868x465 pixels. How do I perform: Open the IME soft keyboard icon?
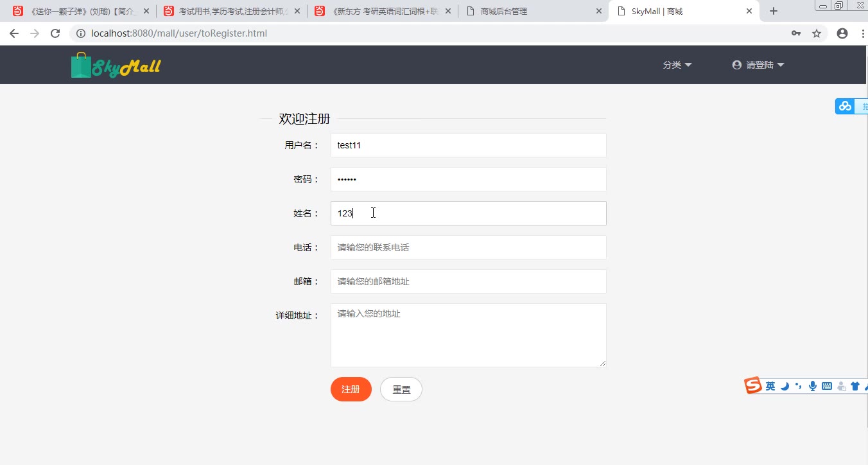827,386
